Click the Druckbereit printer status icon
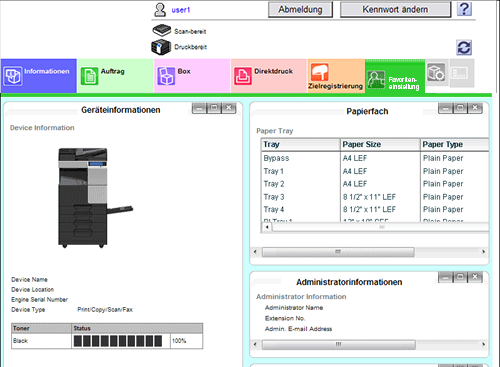 click(161, 47)
